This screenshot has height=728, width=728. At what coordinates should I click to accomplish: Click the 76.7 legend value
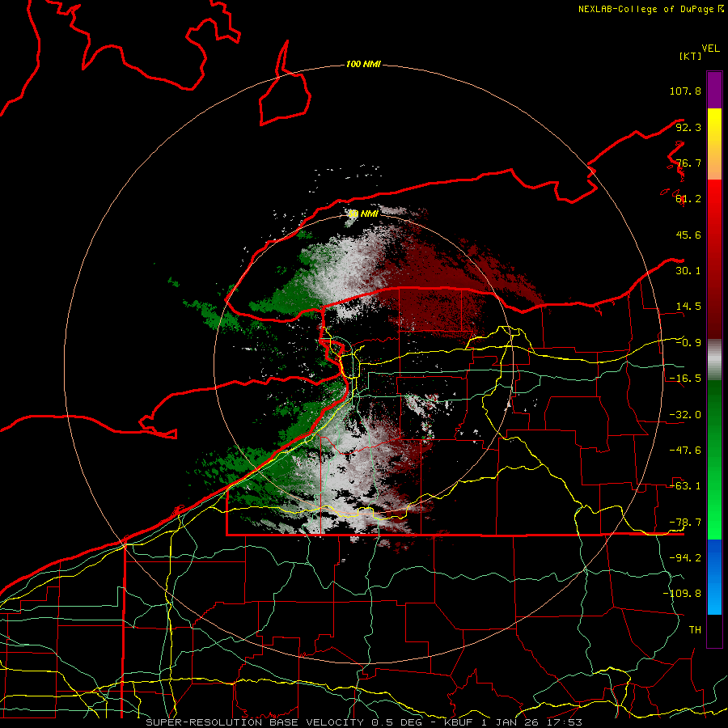pyautogui.click(x=688, y=163)
